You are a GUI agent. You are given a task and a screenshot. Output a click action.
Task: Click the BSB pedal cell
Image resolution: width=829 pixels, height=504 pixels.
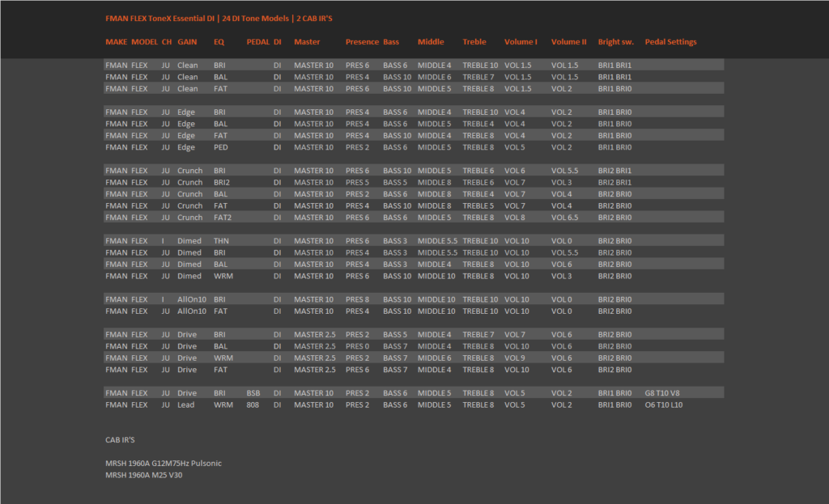(253, 393)
